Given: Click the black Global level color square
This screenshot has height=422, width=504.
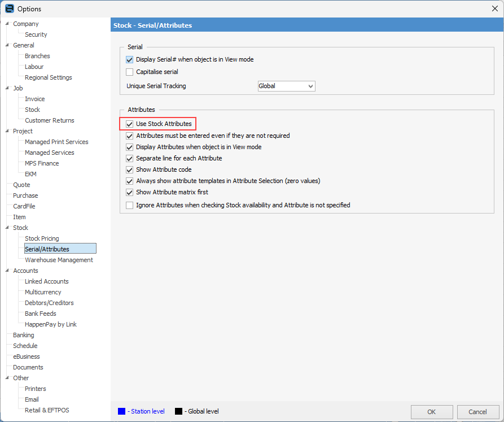Looking at the screenshot, I should pos(178,411).
